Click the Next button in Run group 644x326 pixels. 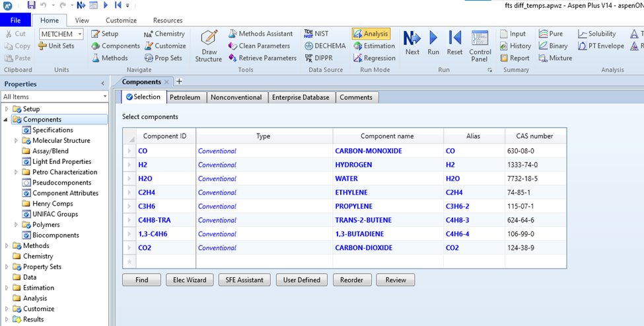coord(412,43)
